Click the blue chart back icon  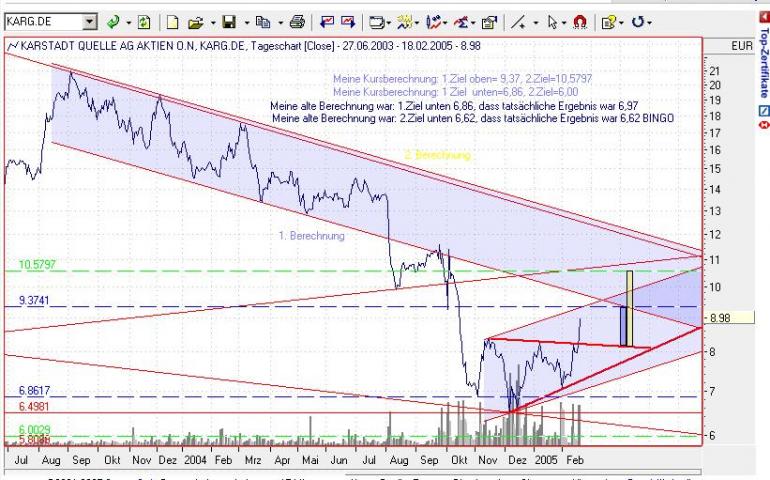327,22
